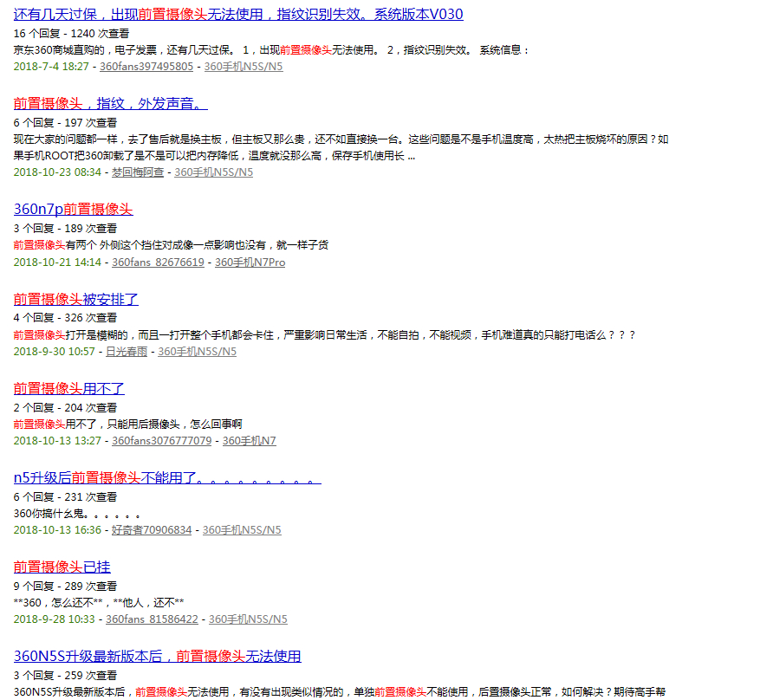Image resolution: width=760 pixels, height=700 pixels.
Task: Click the date text 2018-10-23 08:34
Action: (57, 172)
